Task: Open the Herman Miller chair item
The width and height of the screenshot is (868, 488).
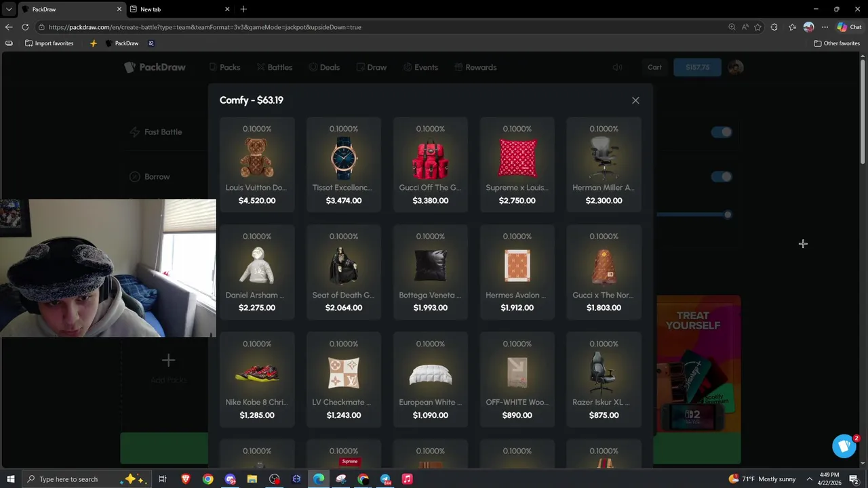Action: [604, 165]
